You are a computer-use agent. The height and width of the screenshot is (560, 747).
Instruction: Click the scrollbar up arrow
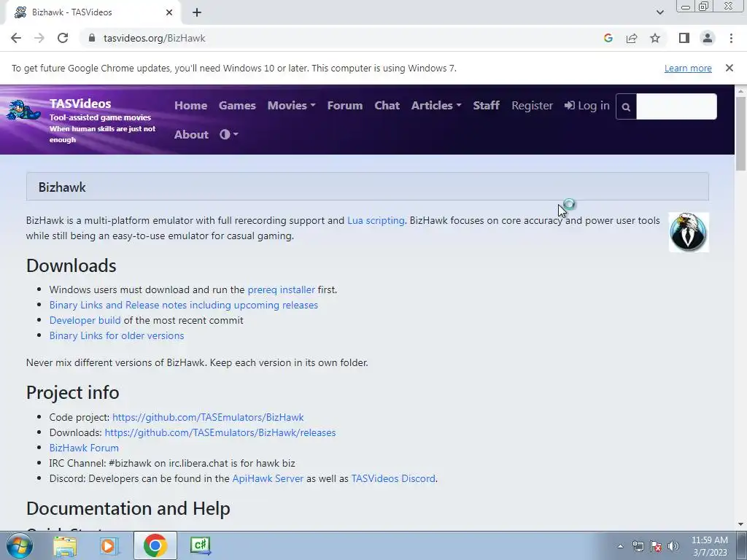pyautogui.click(x=741, y=90)
